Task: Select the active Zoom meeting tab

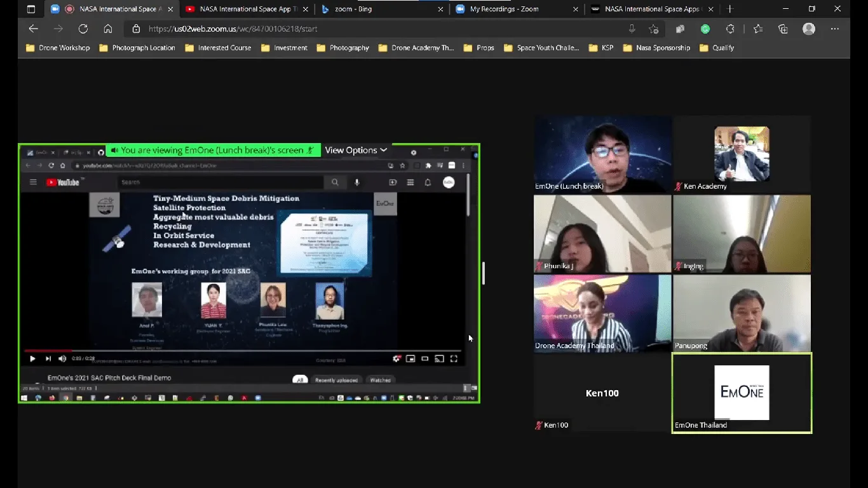Action: pyautogui.click(x=111, y=10)
